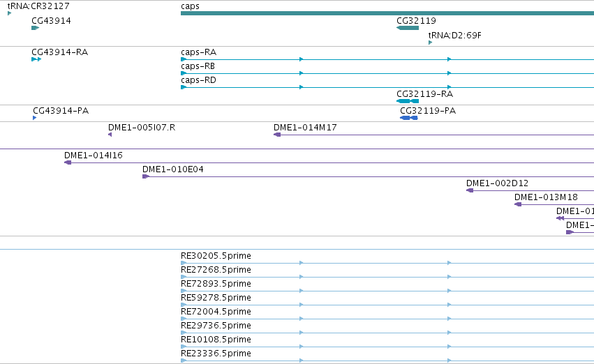Select the tRNA:CR32127 gene label
The height and width of the screenshot is (364, 594).
tap(38, 6)
